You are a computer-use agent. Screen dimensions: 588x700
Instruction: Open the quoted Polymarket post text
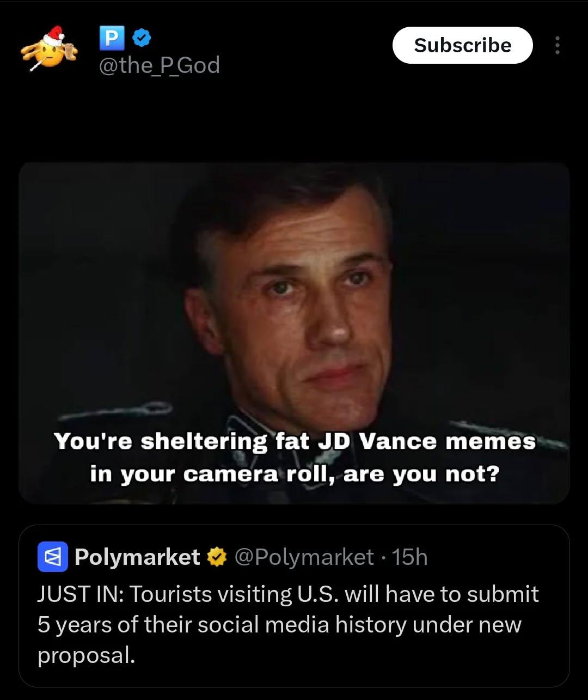[x=289, y=624]
